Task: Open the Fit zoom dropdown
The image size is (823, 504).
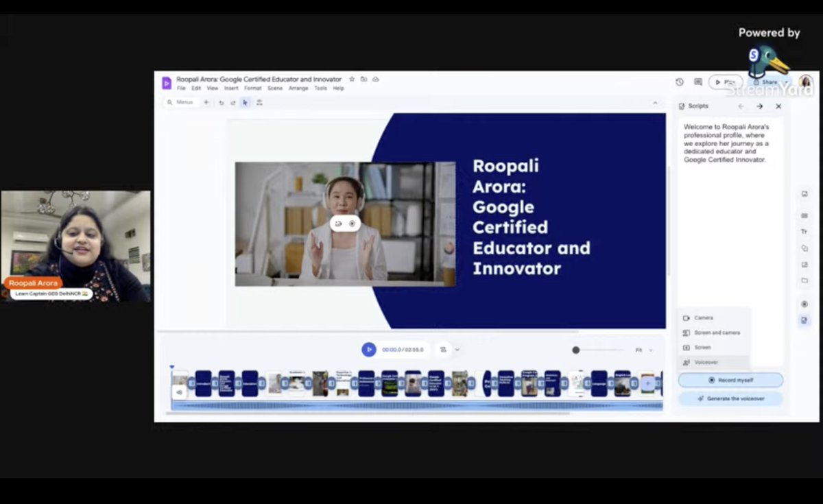Action: (643, 350)
